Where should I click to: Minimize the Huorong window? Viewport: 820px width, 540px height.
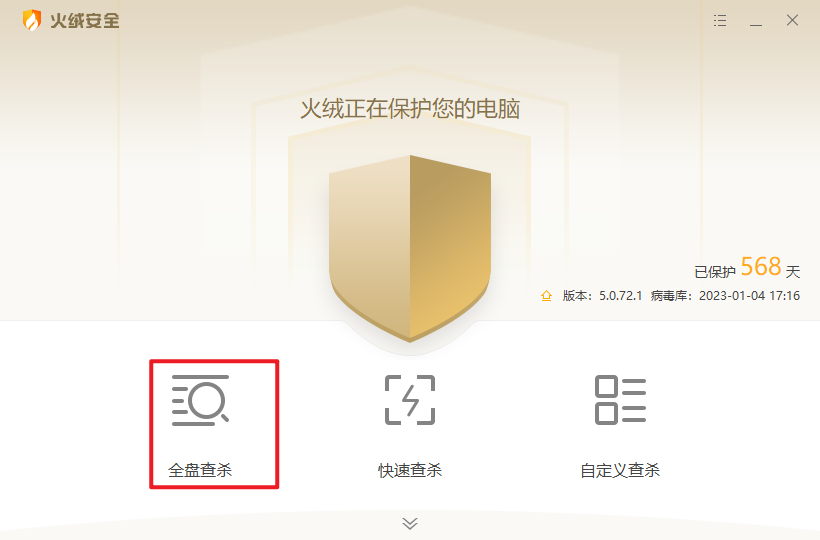[756, 21]
